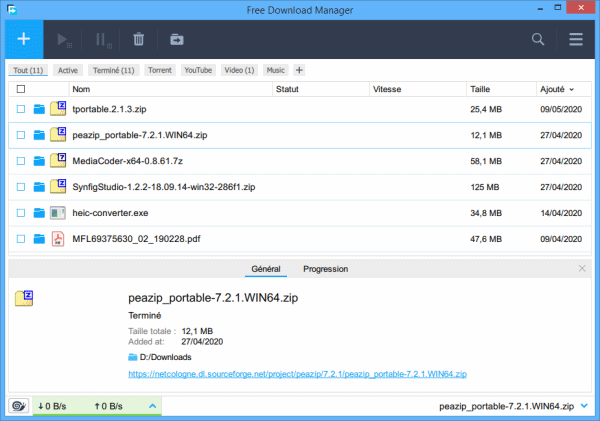Screen dimensions: 600x421
Task: Open the search magnifier
Action: point(538,39)
